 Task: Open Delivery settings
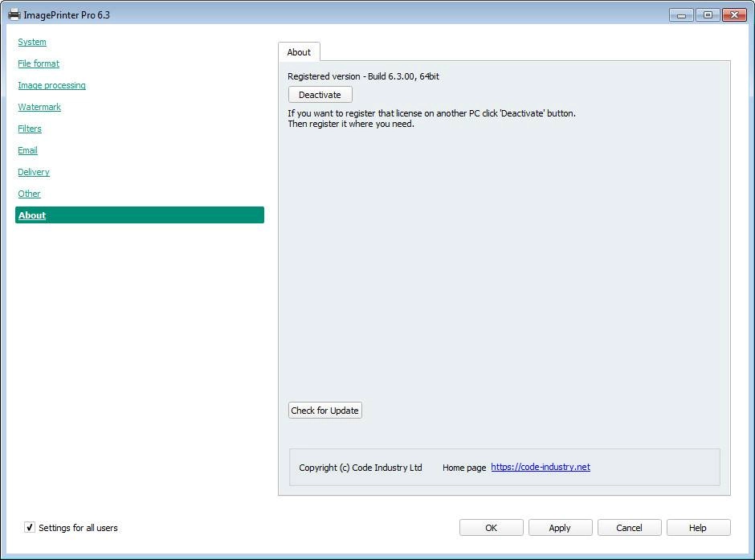(x=34, y=172)
